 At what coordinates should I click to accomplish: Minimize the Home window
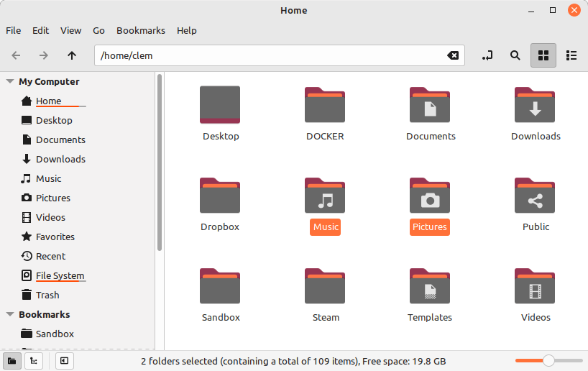click(x=531, y=11)
